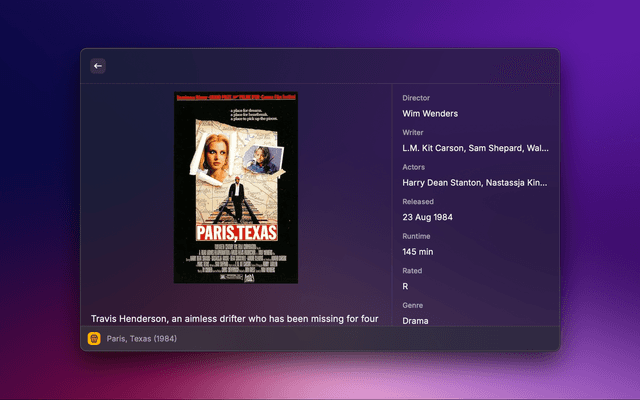640x400 pixels.
Task: Click the Director label
Action: [x=416, y=98]
